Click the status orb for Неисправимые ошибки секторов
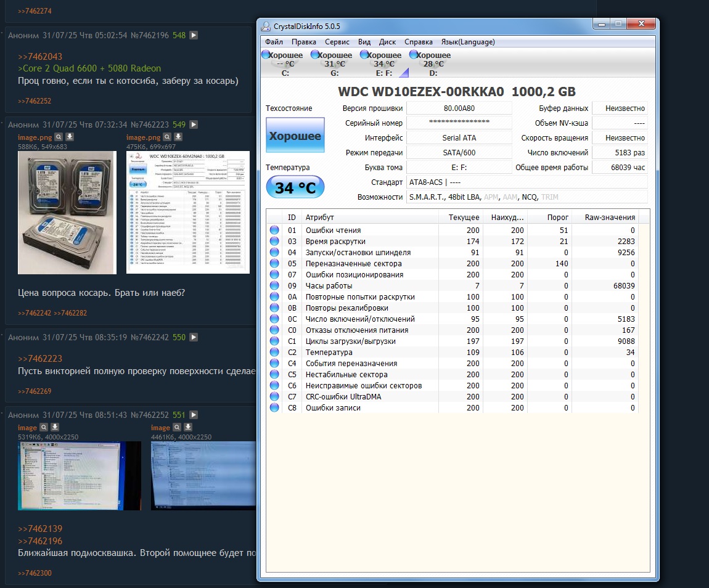The height and width of the screenshot is (588, 709). (274, 385)
